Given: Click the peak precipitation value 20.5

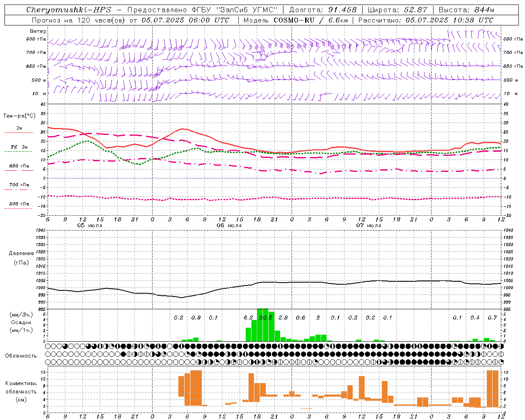Looking at the screenshot, I should coord(265,318).
